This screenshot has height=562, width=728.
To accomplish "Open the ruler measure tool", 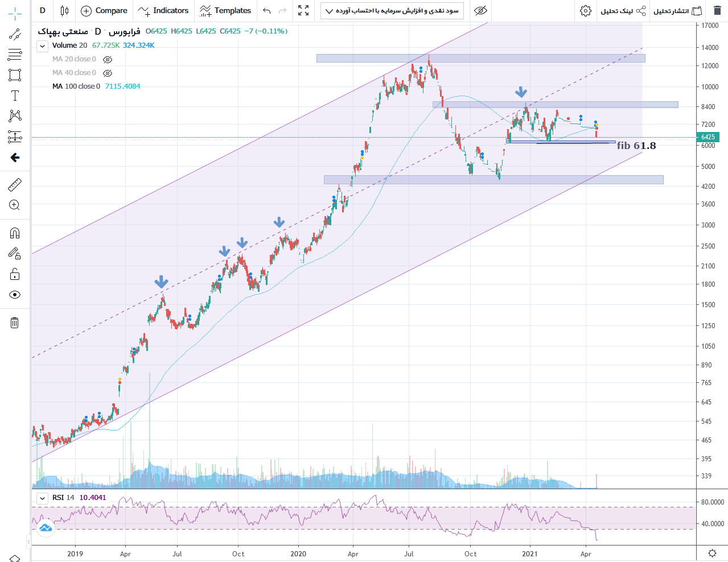I will coord(15,184).
